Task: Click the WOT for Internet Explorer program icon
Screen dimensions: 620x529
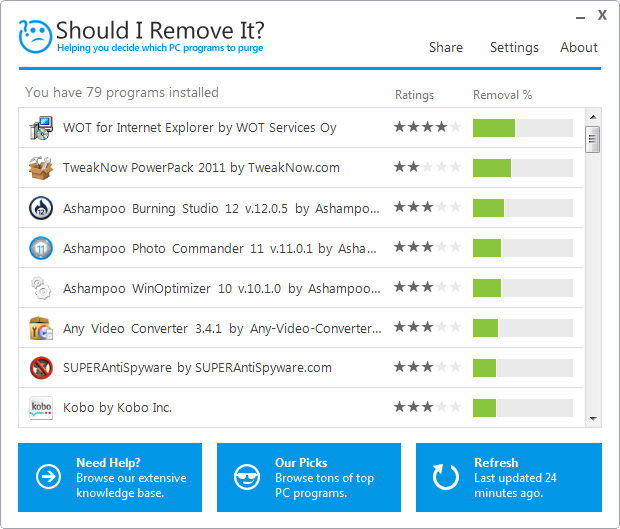Action: pyautogui.click(x=41, y=128)
